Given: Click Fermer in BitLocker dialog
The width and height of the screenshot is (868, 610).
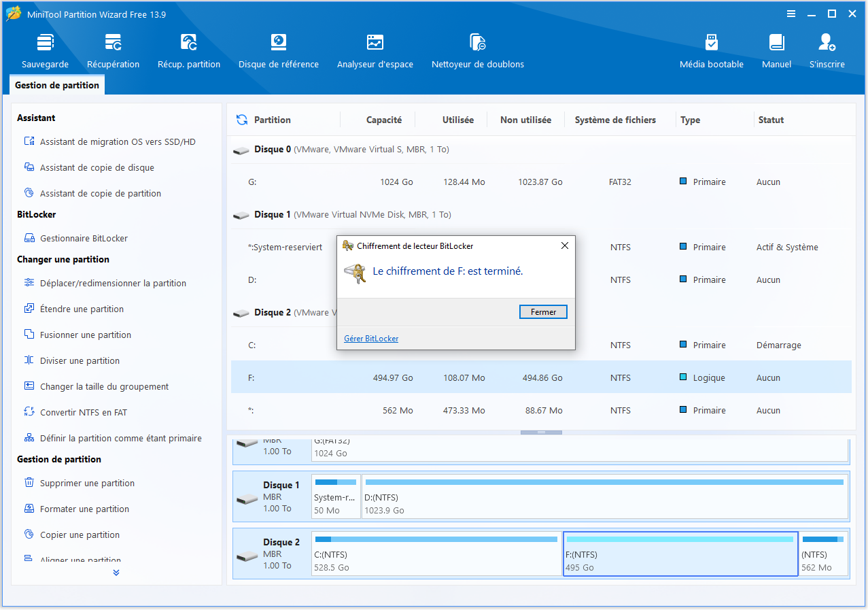Looking at the screenshot, I should 543,312.
